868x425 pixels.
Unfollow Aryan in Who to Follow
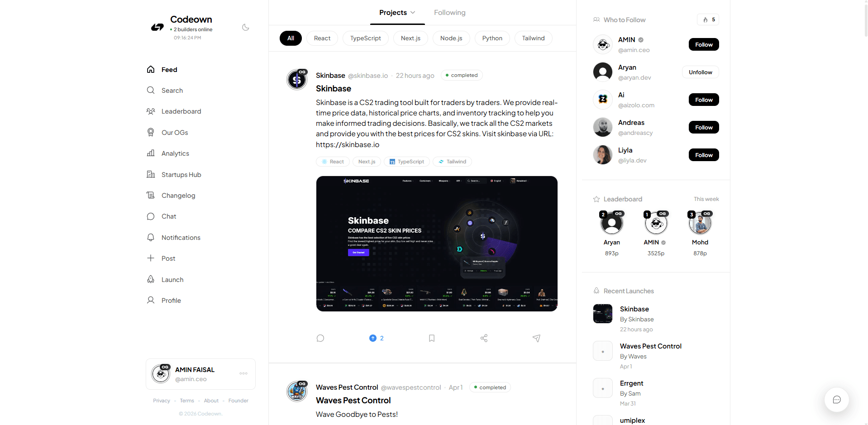tap(700, 72)
